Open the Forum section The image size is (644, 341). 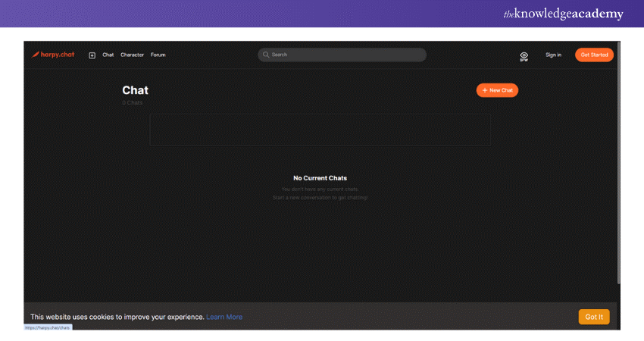coord(158,55)
